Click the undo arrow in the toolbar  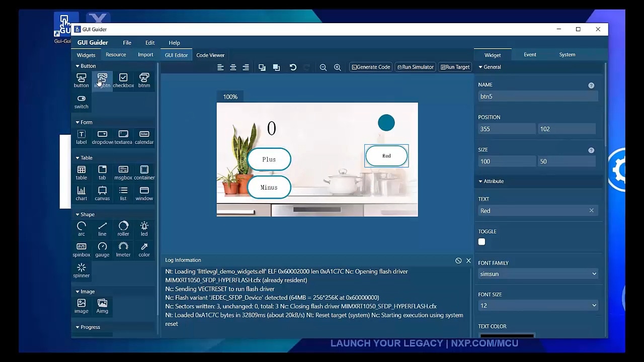[293, 67]
